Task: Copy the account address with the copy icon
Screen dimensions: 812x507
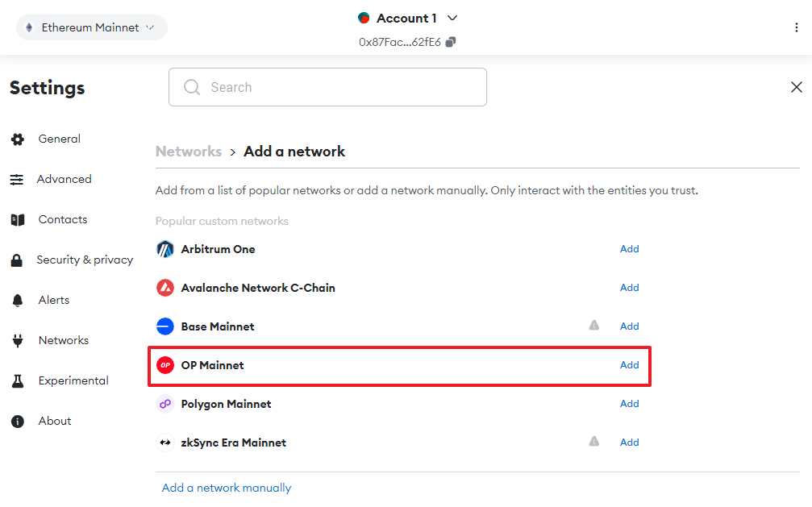Action: click(452, 41)
